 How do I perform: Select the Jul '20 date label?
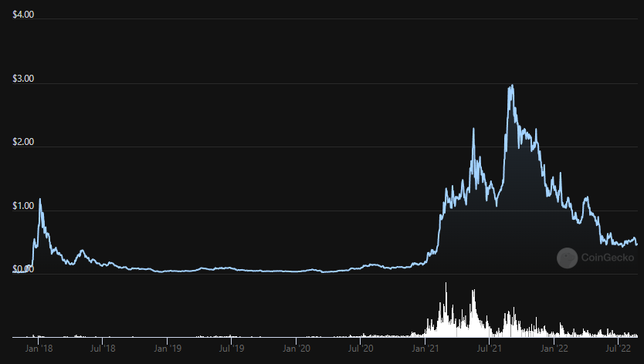[362, 349]
